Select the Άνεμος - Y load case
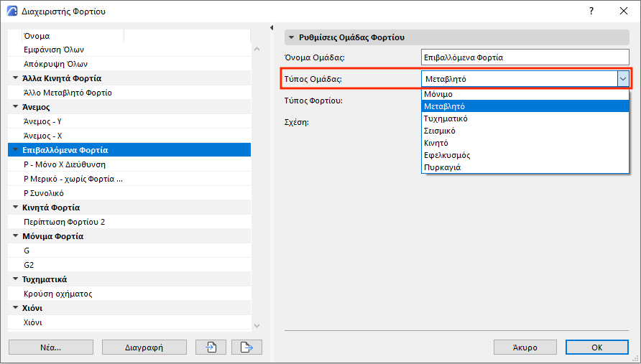The height and width of the screenshot is (364, 641). [43, 121]
